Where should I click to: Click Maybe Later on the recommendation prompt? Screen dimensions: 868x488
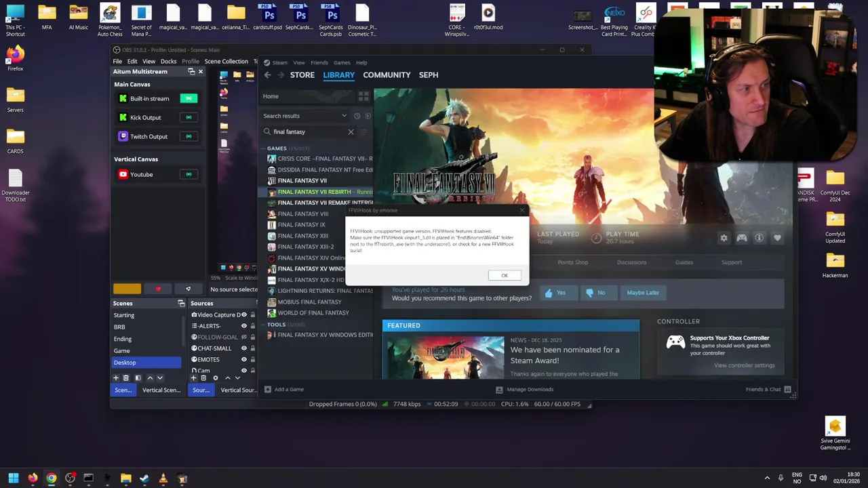pyautogui.click(x=643, y=293)
